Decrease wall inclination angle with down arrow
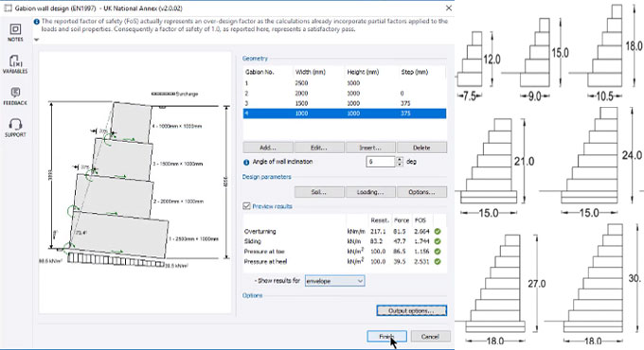This screenshot has height=350, width=644. 400,165
